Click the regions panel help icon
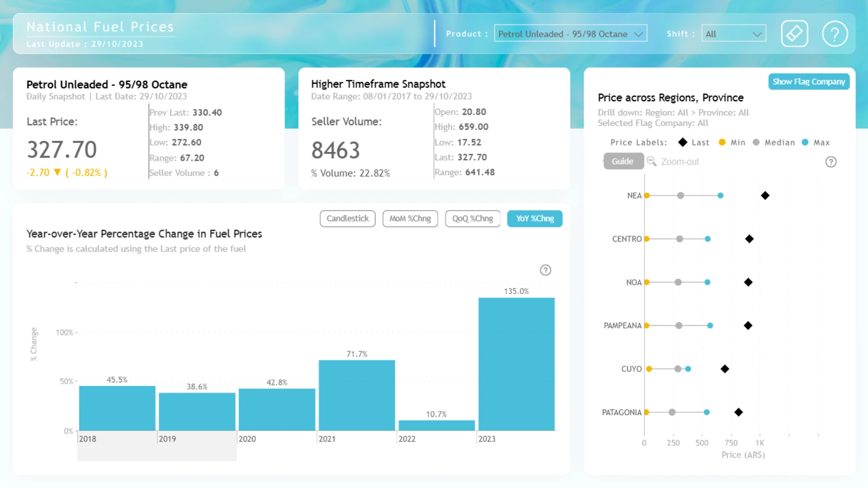 (x=830, y=162)
